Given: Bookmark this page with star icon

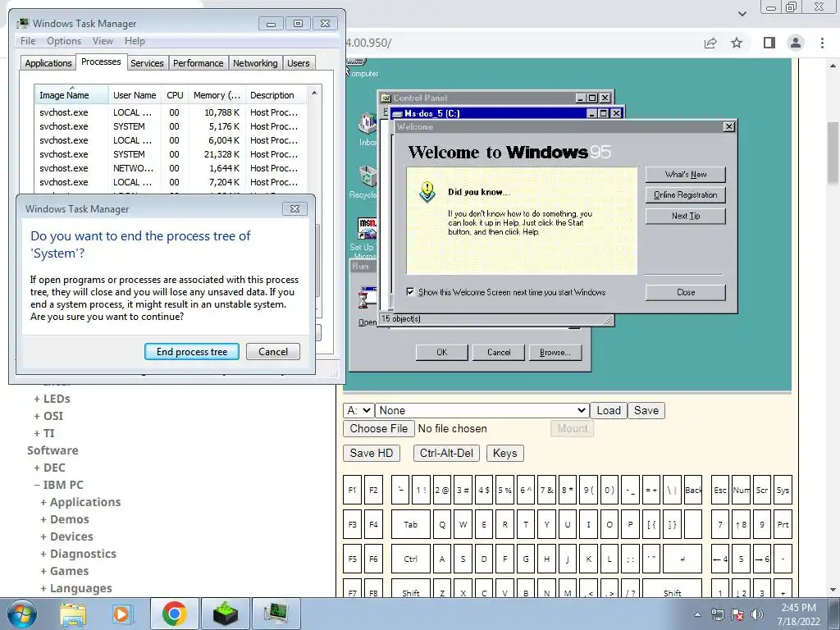Looking at the screenshot, I should pos(737,43).
